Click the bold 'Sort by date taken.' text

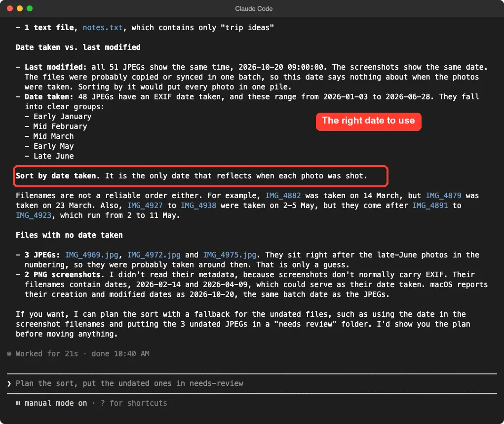click(58, 176)
